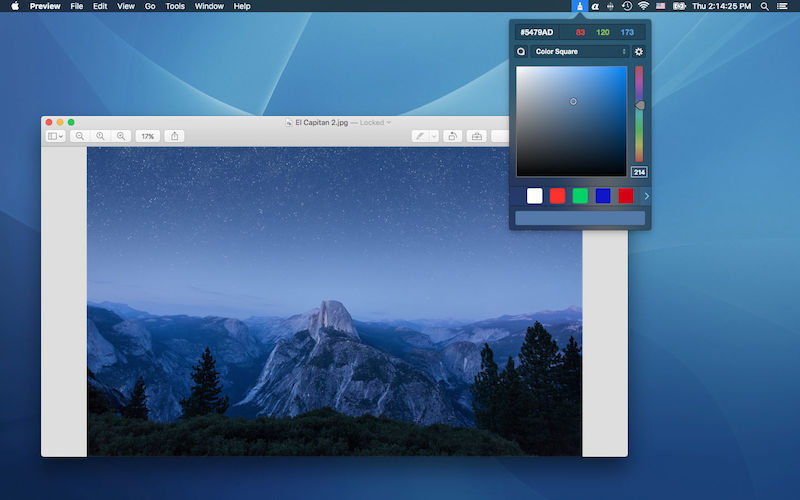
Task: Open the Markup pen options arrow
Action: [x=434, y=136]
